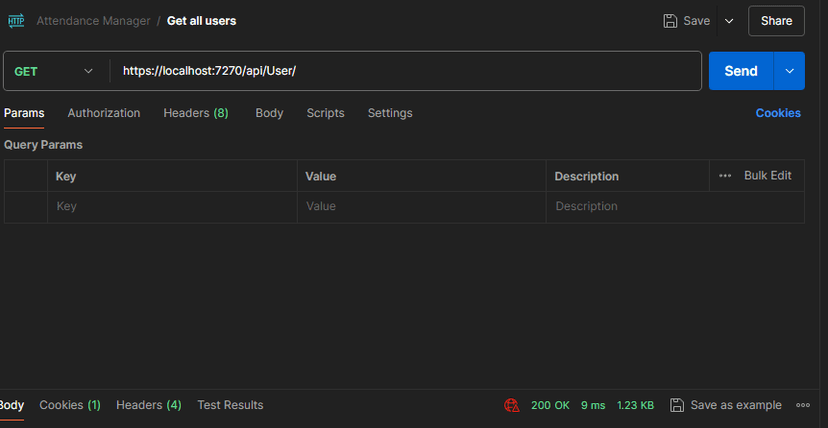Image resolution: width=828 pixels, height=428 pixels.
Task: Click the Save as example disk icon
Action: click(x=677, y=405)
